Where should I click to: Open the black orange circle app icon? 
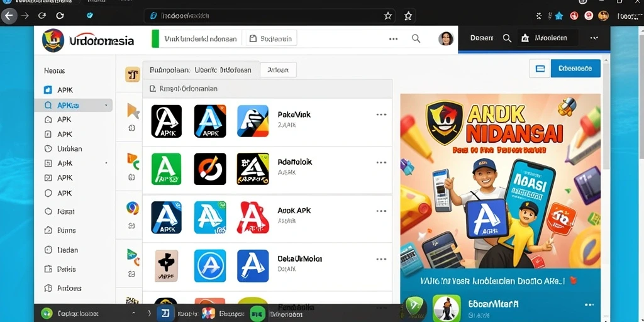click(210, 169)
